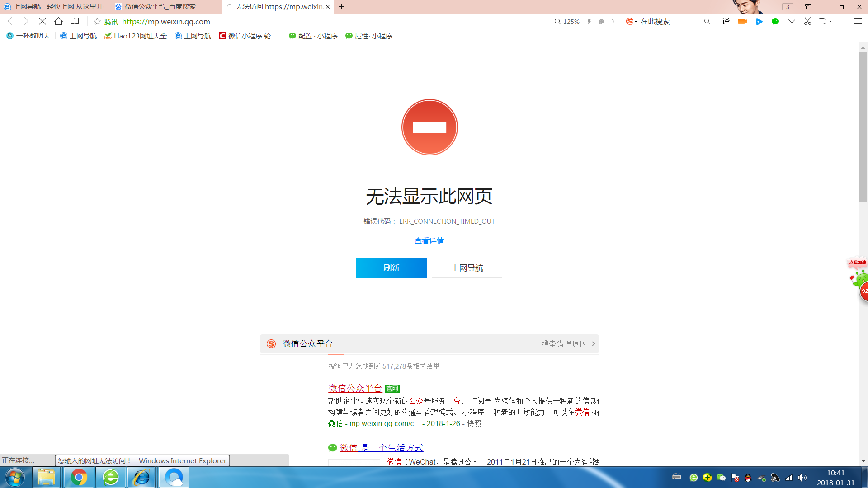Open the Internet Explorer taskbar icon
This screenshot has height=488, width=868.
click(142, 477)
